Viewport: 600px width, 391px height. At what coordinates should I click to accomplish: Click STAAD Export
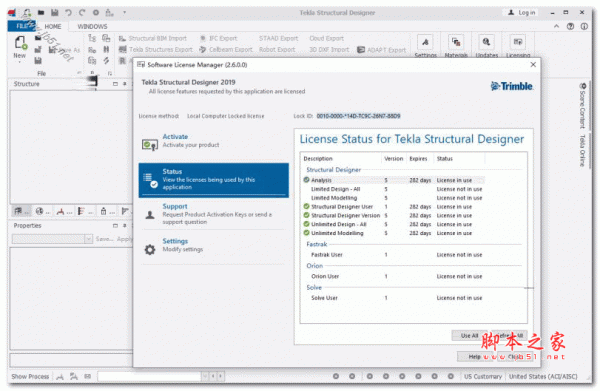click(x=278, y=39)
